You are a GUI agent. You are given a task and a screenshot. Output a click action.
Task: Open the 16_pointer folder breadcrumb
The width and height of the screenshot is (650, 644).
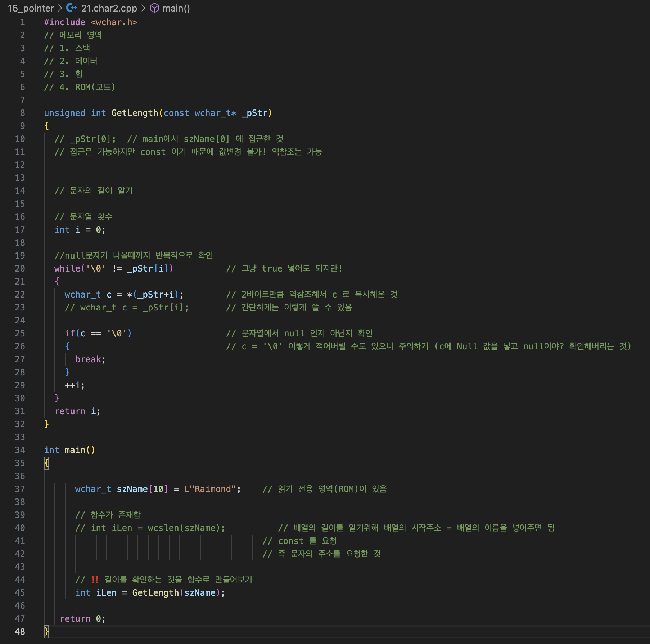(31, 8)
